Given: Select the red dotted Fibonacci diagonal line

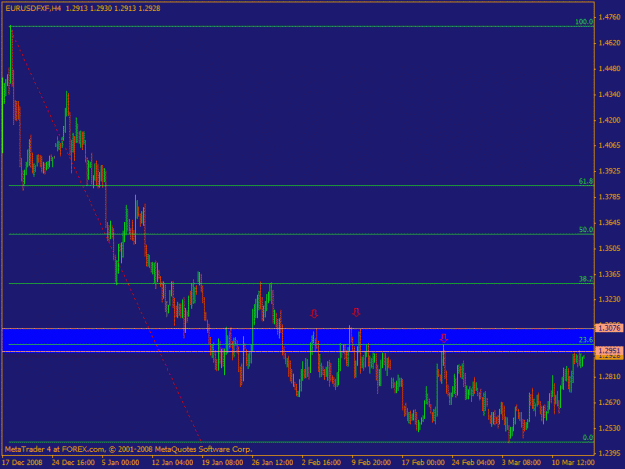Looking at the screenshot, I should [106, 234].
